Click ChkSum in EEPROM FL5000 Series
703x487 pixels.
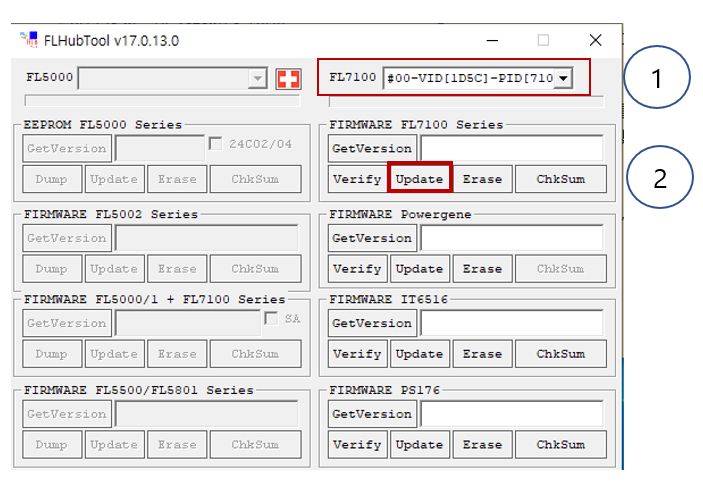[256, 179]
